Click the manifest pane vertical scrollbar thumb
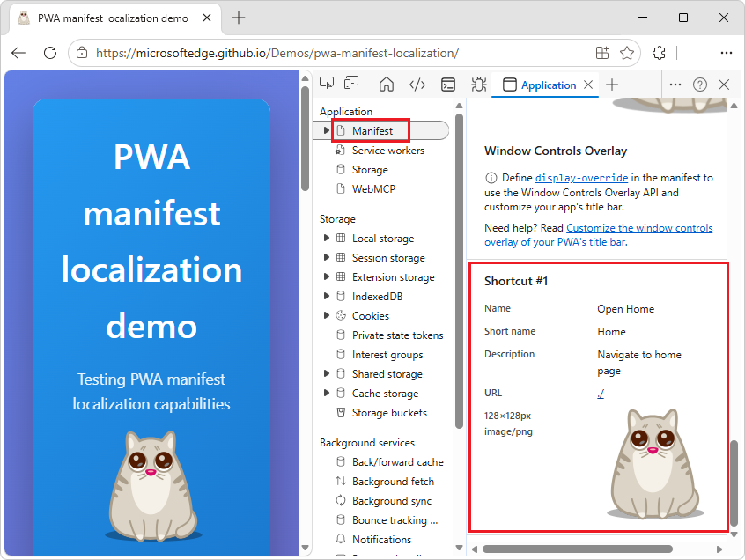 (734, 483)
